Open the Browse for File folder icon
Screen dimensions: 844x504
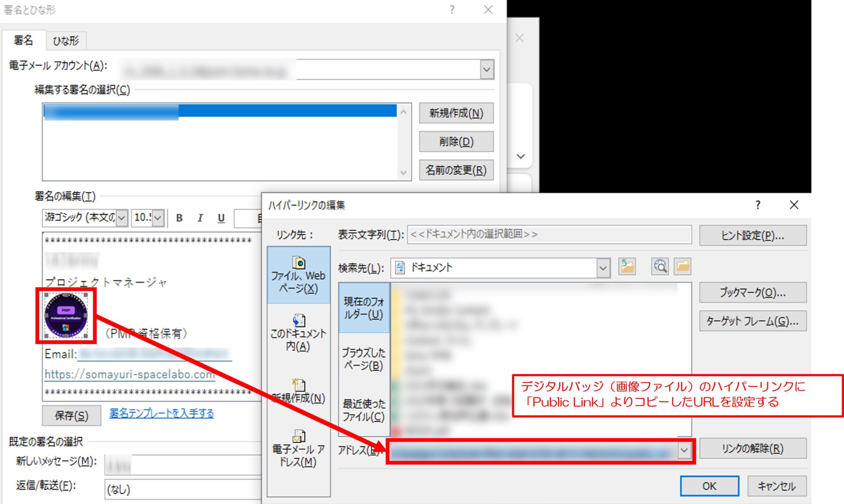pos(682,267)
